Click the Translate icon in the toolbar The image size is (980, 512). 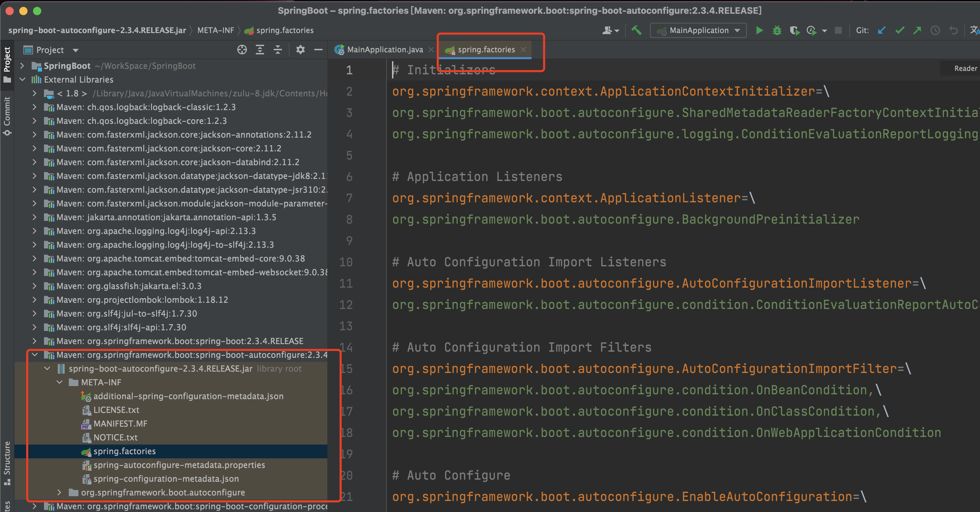point(974,31)
